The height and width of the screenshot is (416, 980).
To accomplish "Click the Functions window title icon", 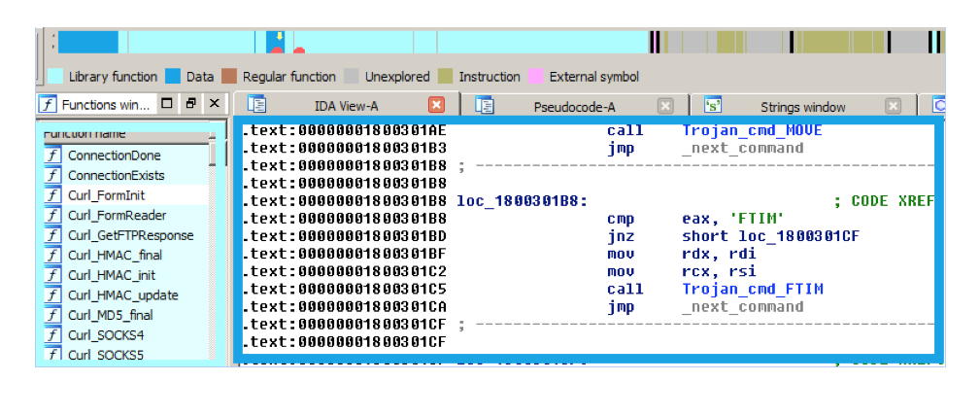I will (x=49, y=104).
